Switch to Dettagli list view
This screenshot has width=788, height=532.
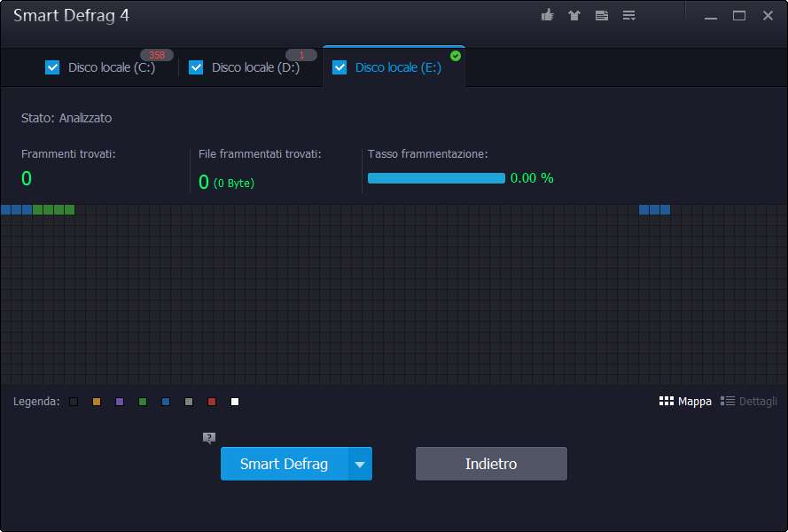[x=749, y=401]
